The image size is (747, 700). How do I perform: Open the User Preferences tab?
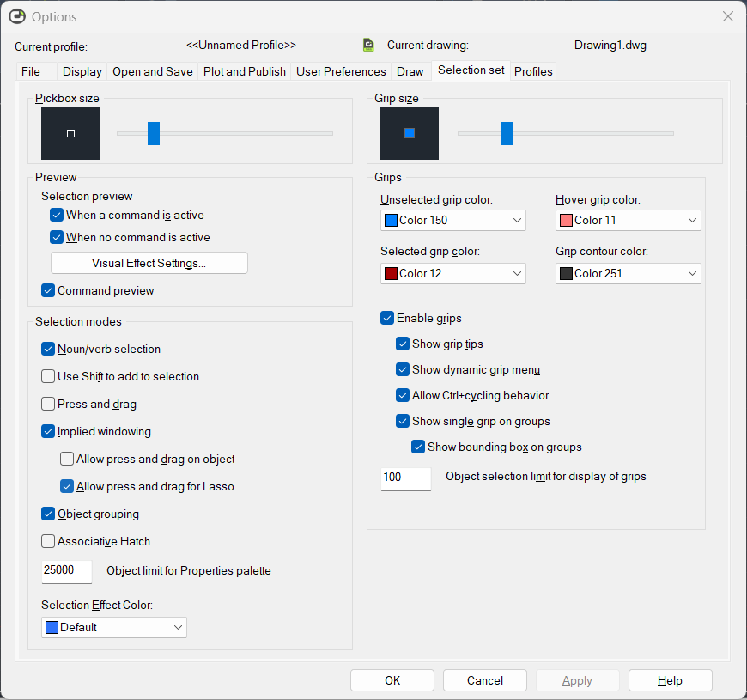tap(341, 71)
